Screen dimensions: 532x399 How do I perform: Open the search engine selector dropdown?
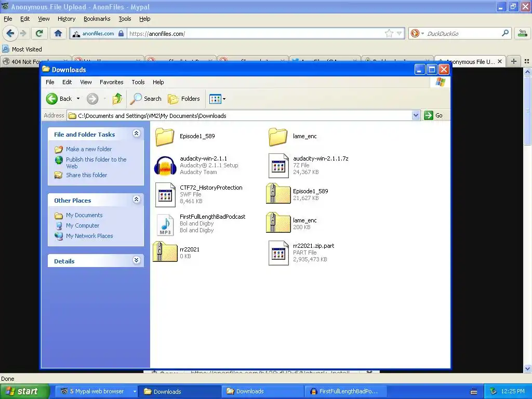[x=422, y=33]
